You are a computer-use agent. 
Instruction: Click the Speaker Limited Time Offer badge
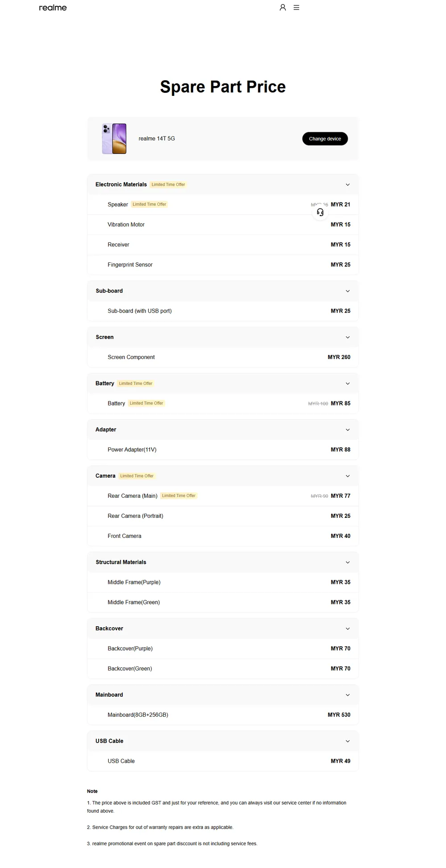coord(149,204)
